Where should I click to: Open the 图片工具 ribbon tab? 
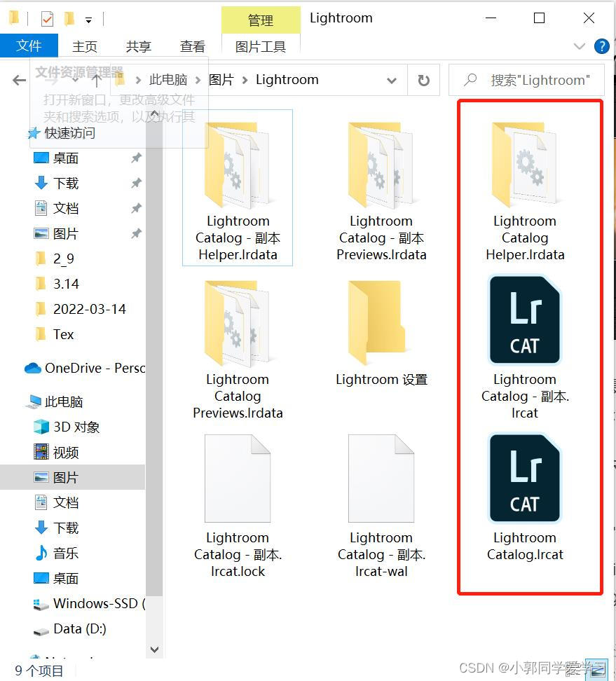click(x=261, y=46)
